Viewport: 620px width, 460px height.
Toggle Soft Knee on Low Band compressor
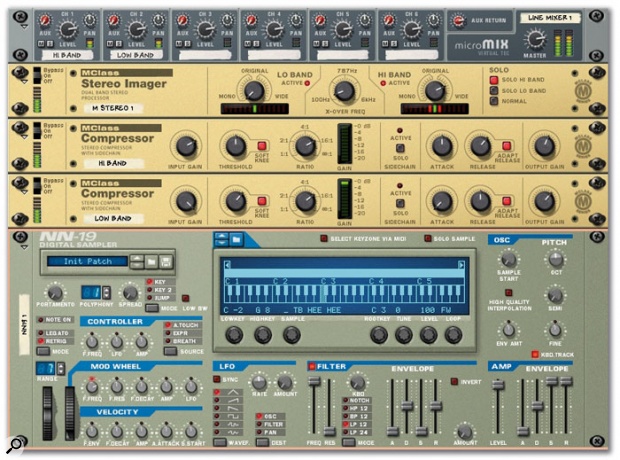262,201
